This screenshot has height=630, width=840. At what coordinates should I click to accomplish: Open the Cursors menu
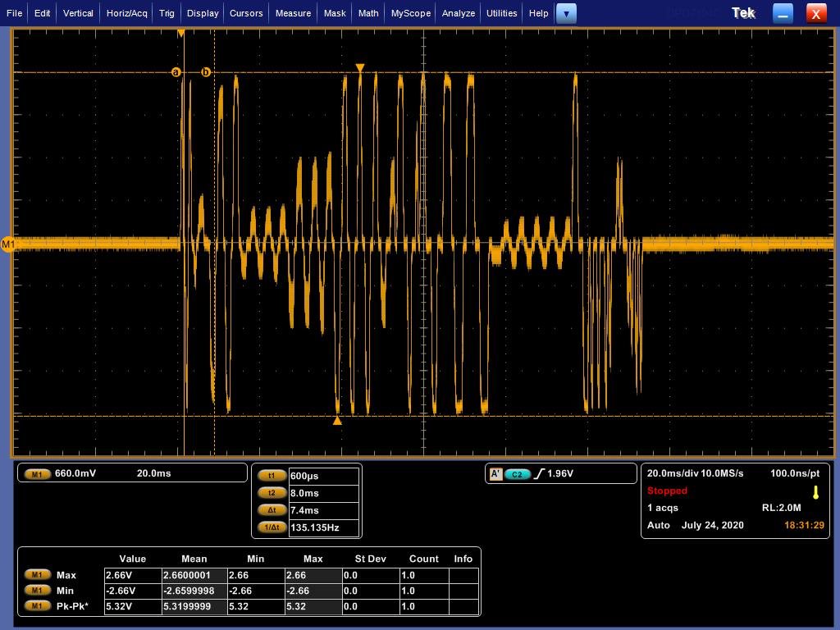(246, 13)
